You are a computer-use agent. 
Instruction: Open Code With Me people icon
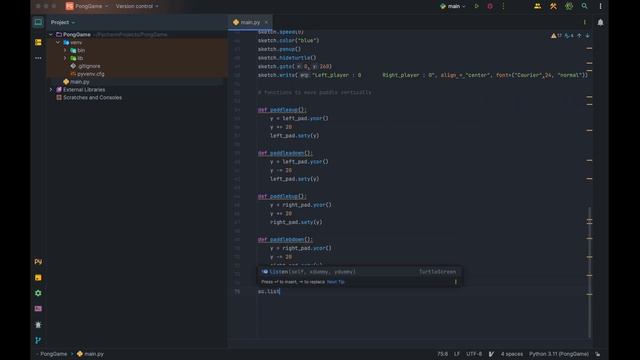click(538, 6)
